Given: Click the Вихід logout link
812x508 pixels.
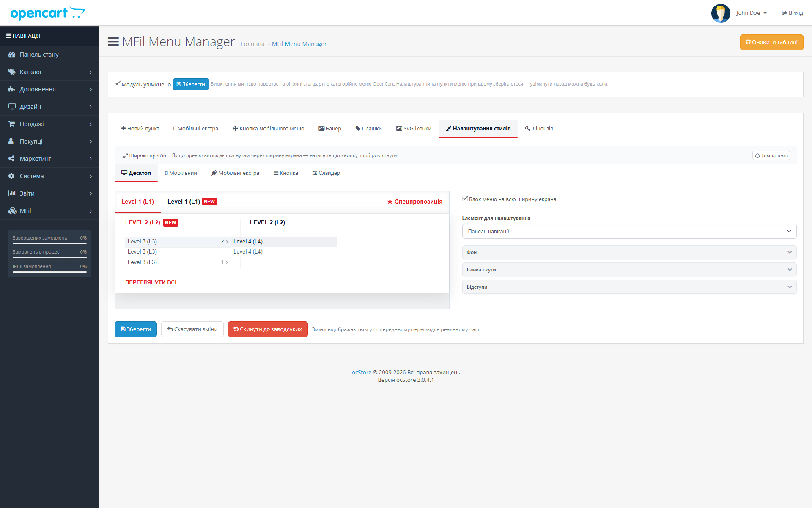Looking at the screenshot, I should point(793,13).
